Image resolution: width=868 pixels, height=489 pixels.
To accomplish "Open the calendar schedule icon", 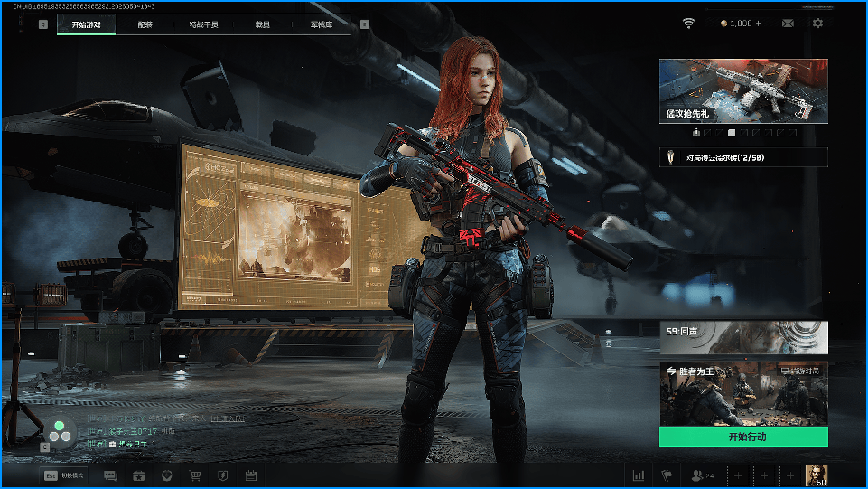I will pos(251,475).
